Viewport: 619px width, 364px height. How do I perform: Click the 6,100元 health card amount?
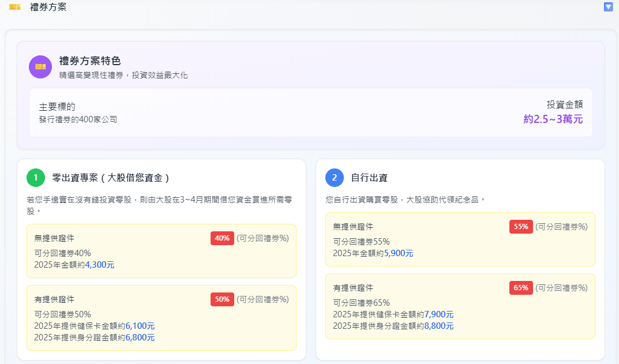tap(140, 326)
